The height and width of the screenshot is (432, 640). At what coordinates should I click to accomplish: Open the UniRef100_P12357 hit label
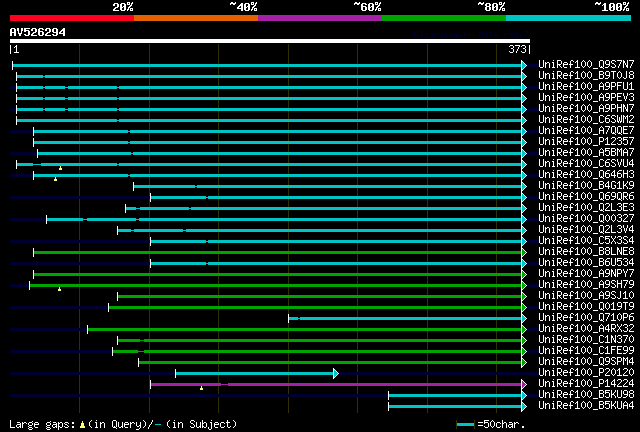586,141
